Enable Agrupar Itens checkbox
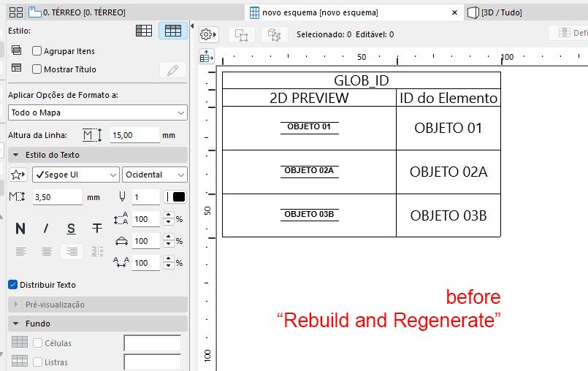 37,51
